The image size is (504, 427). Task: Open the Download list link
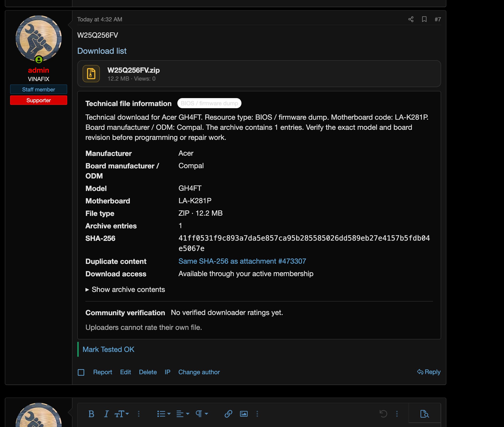pos(102,51)
